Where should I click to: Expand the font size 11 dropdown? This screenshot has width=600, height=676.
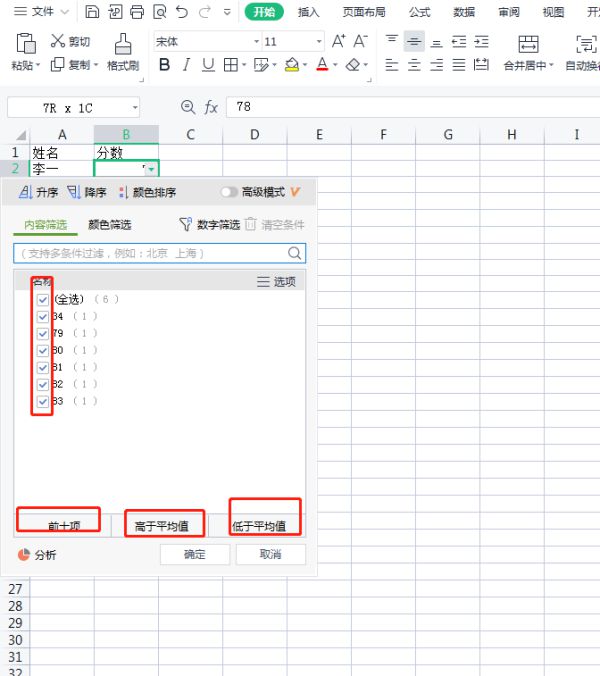(319, 42)
